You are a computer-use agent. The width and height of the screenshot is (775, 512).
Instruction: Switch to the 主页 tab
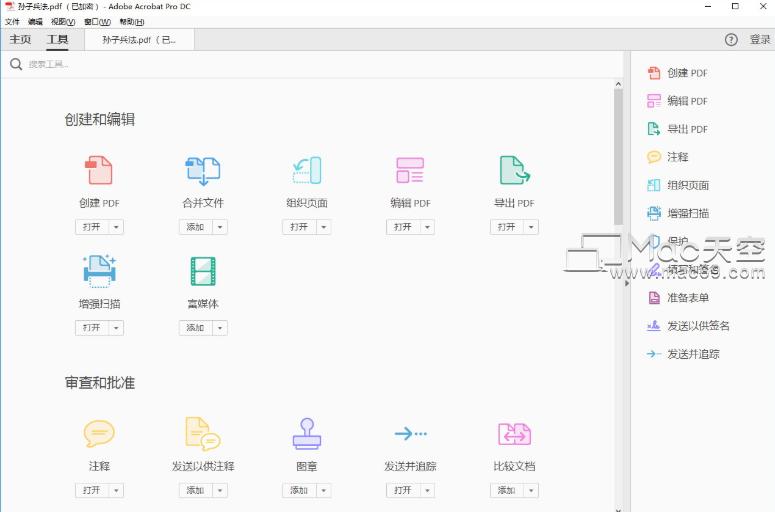(x=20, y=40)
